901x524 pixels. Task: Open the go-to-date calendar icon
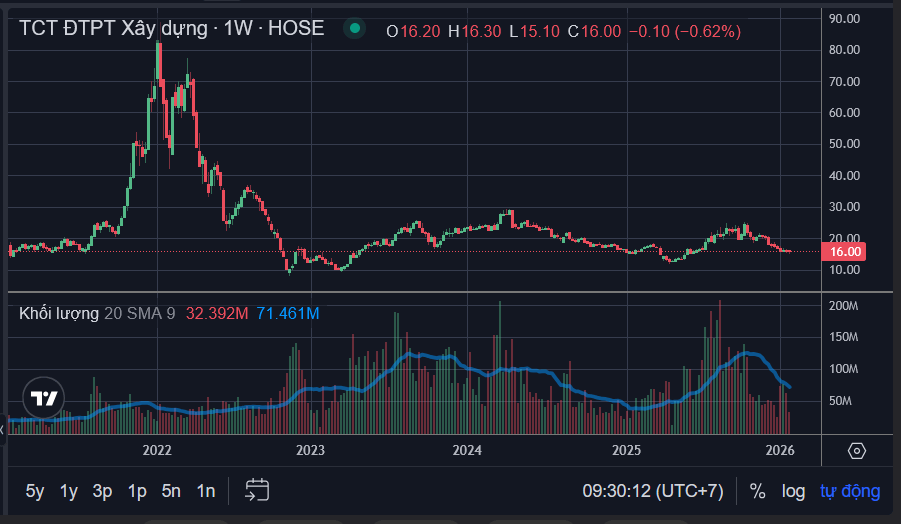pos(257,490)
